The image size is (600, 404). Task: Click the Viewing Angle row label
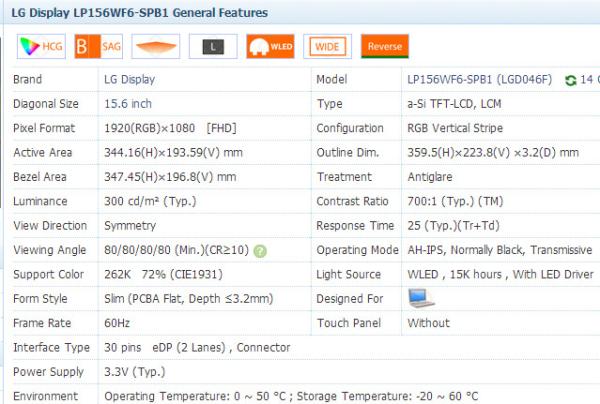click(x=50, y=250)
